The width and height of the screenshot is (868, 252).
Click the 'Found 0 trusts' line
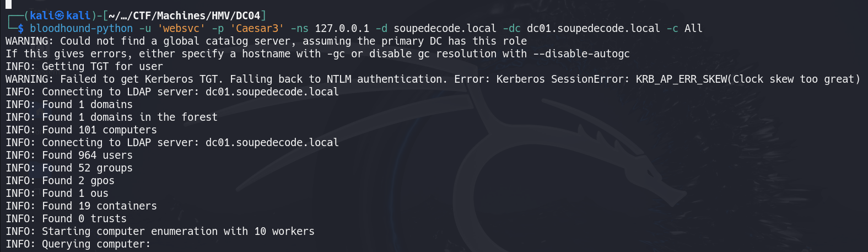pyautogui.click(x=66, y=218)
